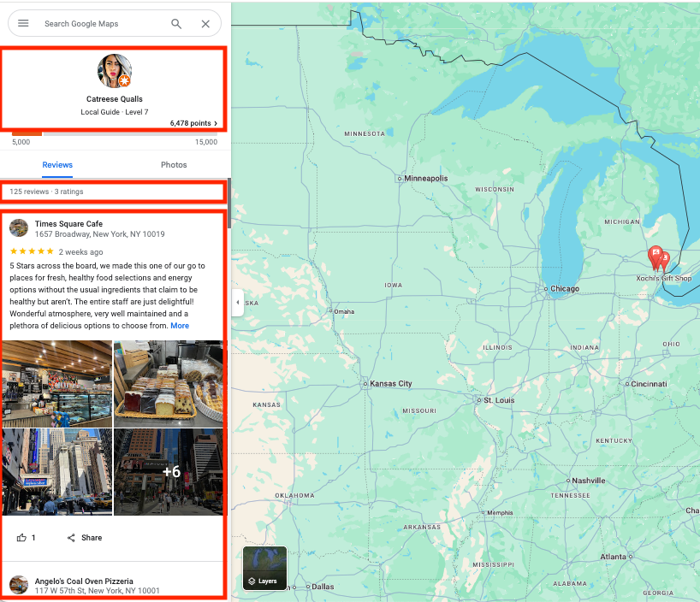Click the 1657 Broadway address text
Viewport: 700px width, 602px height.
[100, 234]
